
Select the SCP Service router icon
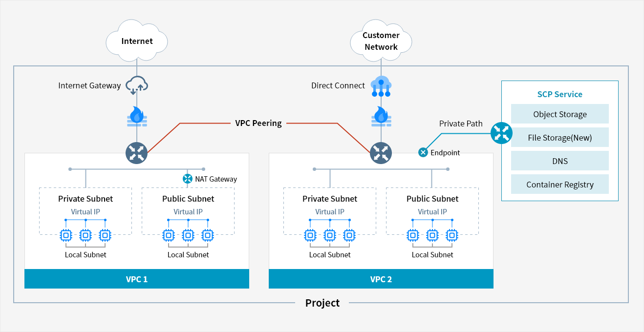click(501, 133)
